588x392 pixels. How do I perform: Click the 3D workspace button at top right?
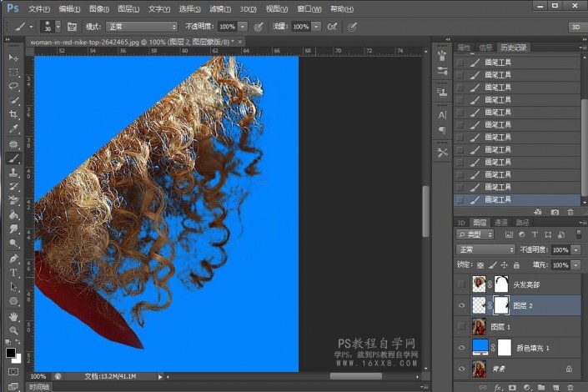pyautogui.click(x=575, y=27)
